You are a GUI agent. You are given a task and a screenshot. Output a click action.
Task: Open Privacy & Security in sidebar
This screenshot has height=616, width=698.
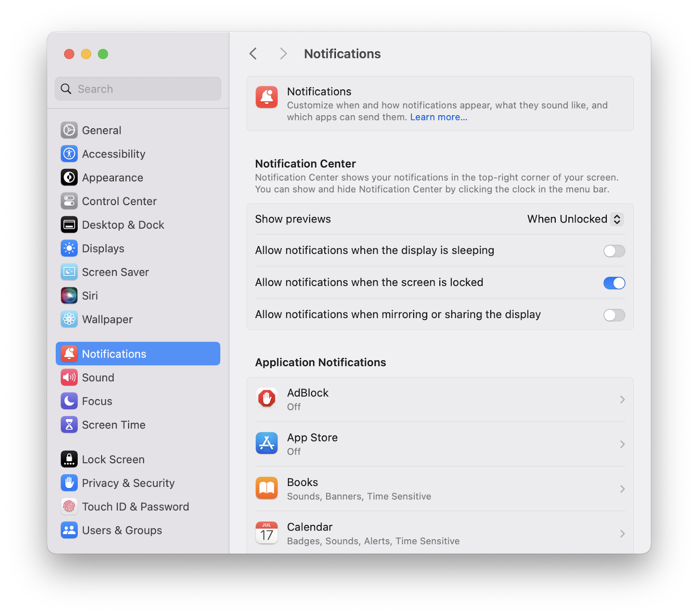click(x=138, y=483)
